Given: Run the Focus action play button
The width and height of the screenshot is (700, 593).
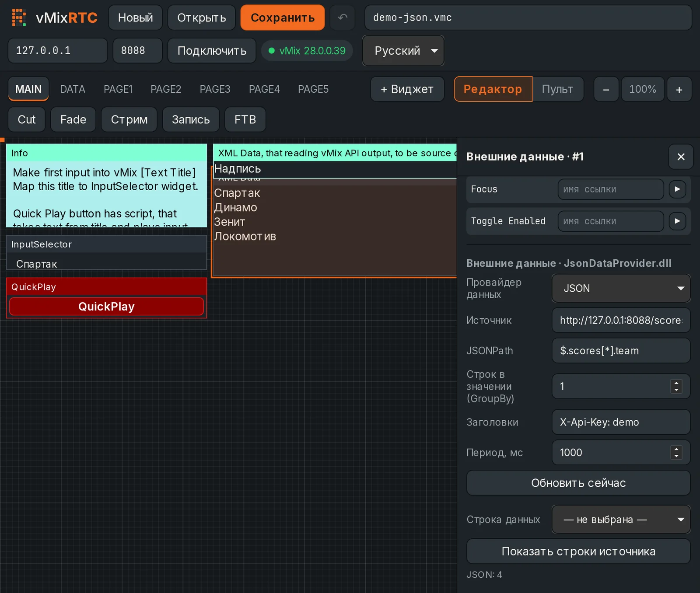Looking at the screenshot, I should (677, 189).
